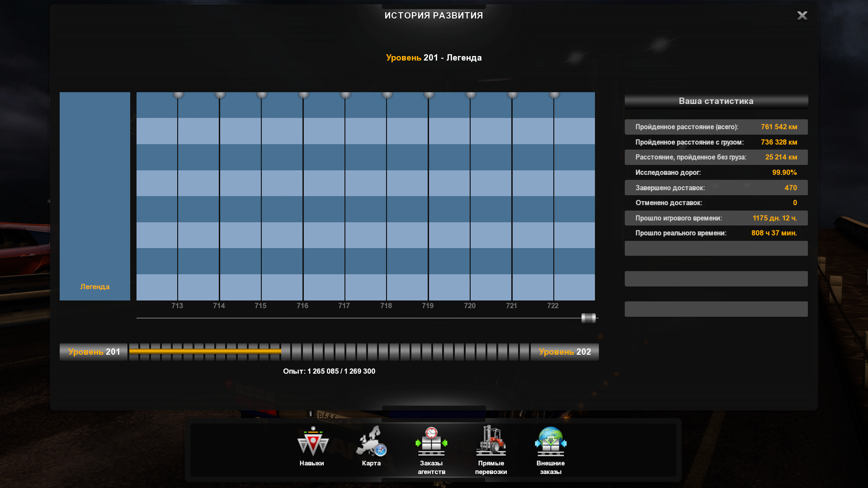Select timeline marker pin for 720
Screen dimensions: 868x488
(471, 94)
